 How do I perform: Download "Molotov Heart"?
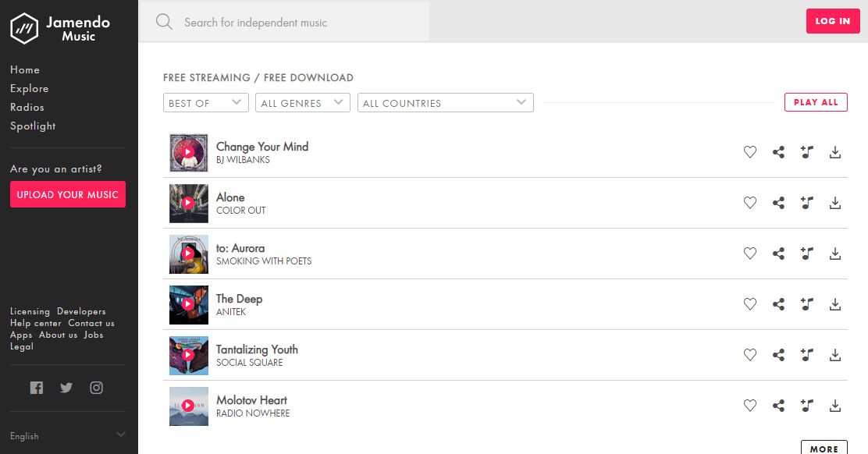(x=835, y=406)
